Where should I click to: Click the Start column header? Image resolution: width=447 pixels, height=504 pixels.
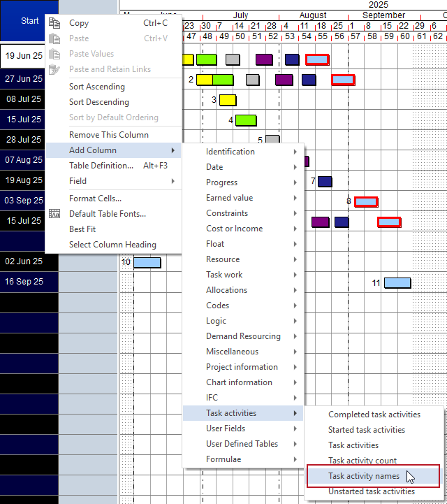click(x=29, y=20)
